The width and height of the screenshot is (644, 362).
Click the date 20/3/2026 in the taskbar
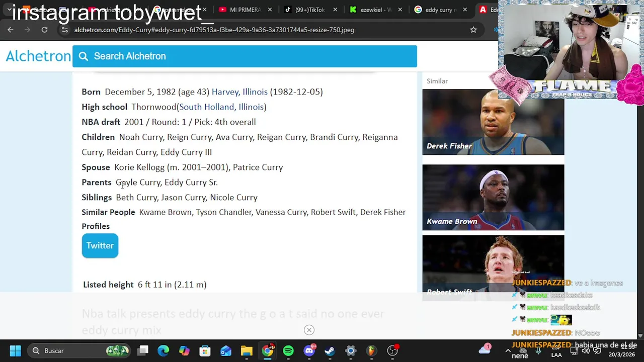(x=622, y=354)
